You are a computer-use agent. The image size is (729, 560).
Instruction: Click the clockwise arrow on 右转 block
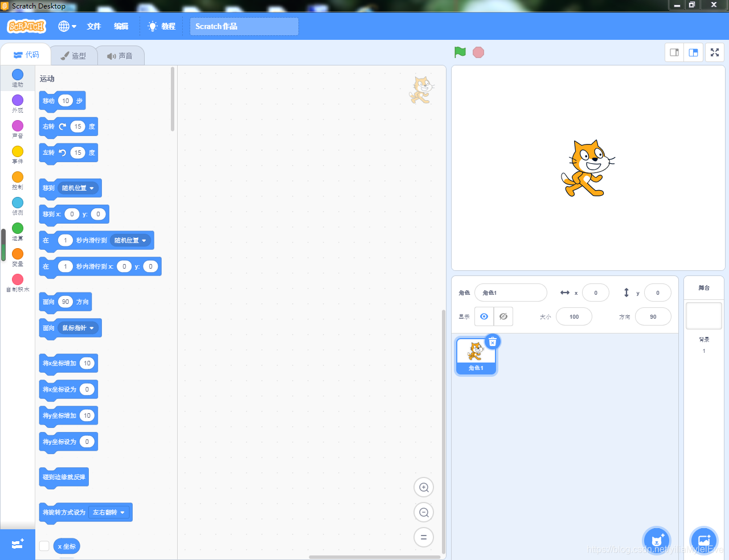pos(63,126)
